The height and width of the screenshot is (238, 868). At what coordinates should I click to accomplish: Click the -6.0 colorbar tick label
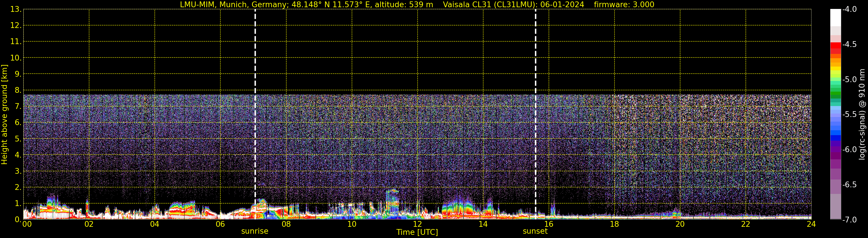pos(849,150)
